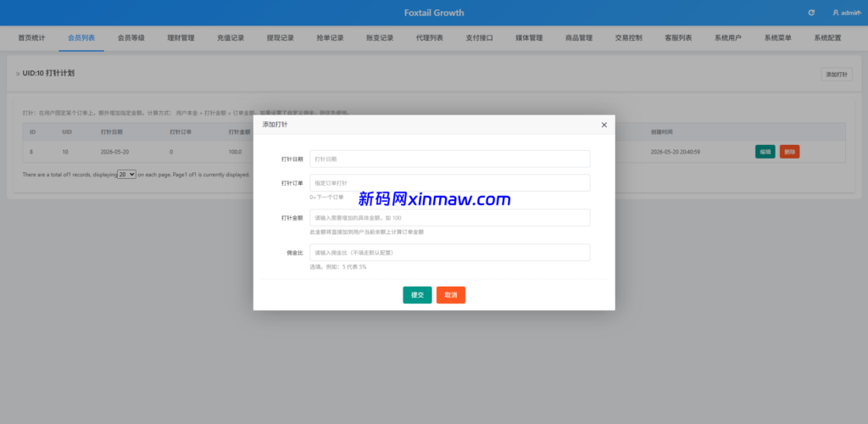The width and height of the screenshot is (868, 424).
Task: Click the 打针日期 input field
Action: 449,159
